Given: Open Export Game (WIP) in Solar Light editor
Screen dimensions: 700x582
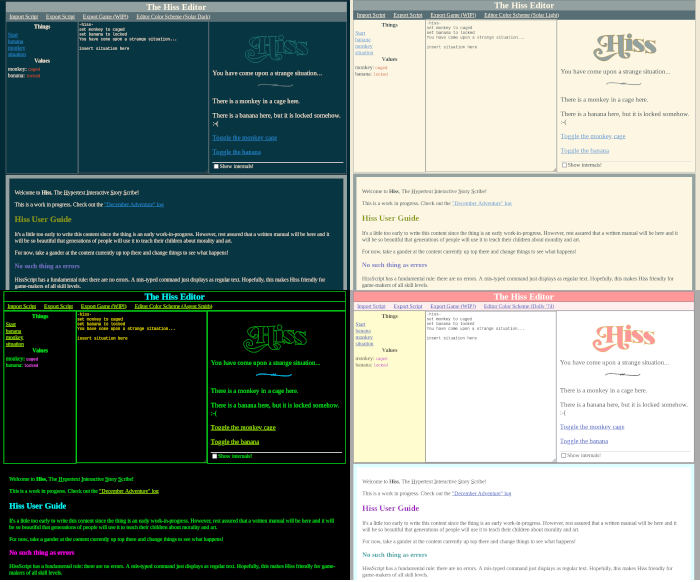Looking at the screenshot, I should (x=453, y=15).
